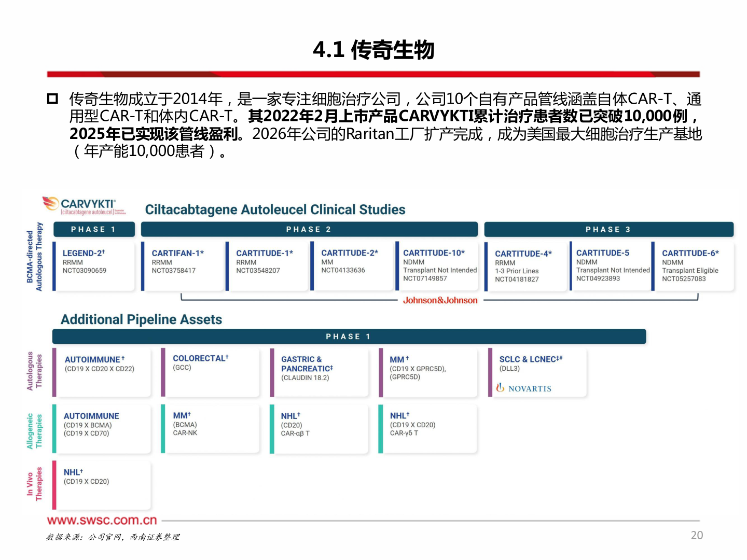Click the (CLAUDIN 18.2) target text
This screenshot has width=747, height=560.
(x=305, y=377)
